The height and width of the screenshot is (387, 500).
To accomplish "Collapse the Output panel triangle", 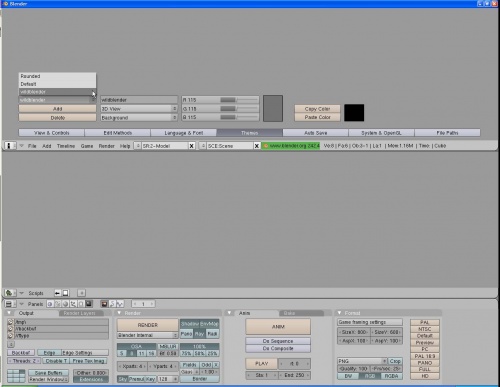I will tap(9, 313).
